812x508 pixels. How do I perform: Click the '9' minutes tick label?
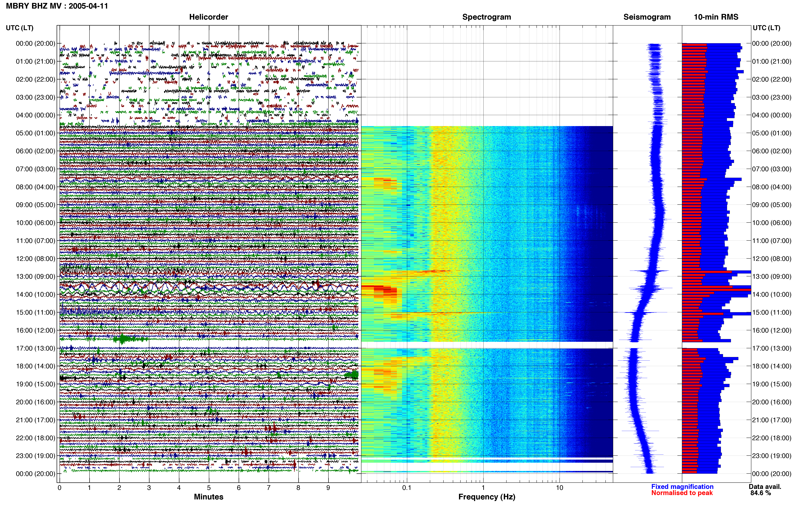pos(328,487)
